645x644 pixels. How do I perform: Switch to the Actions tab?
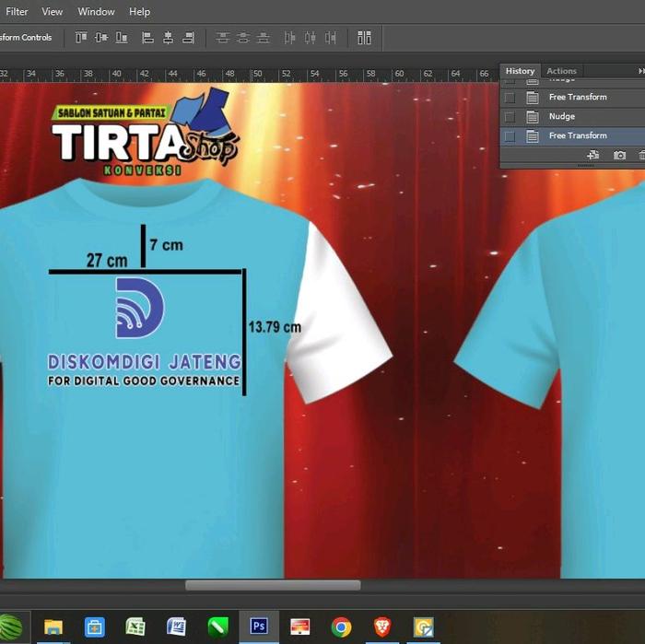561,71
